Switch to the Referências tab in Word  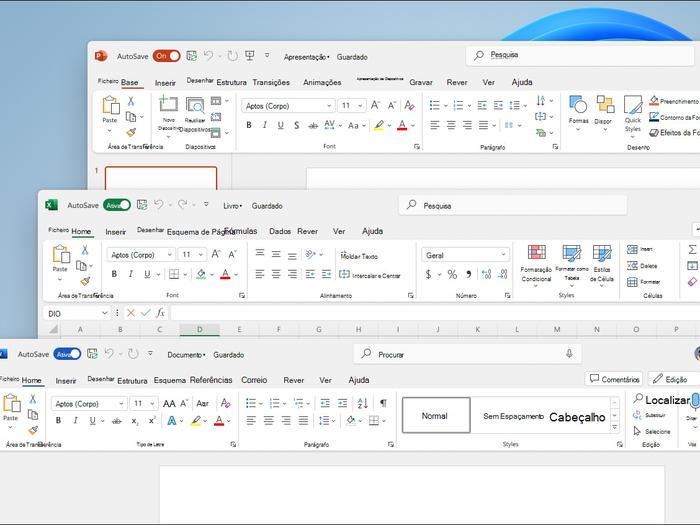211,380
